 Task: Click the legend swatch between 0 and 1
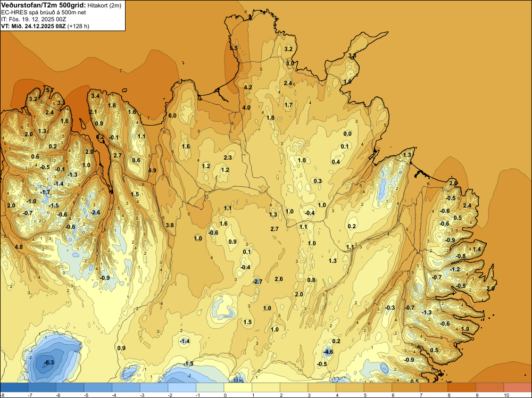[x=238, y=387]
